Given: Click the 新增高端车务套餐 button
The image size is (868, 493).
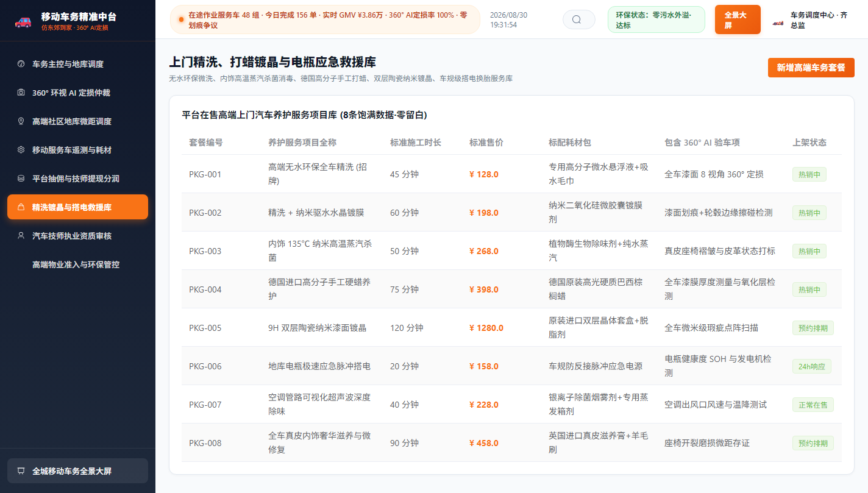Looking at the screenshot, I should 811,68.
